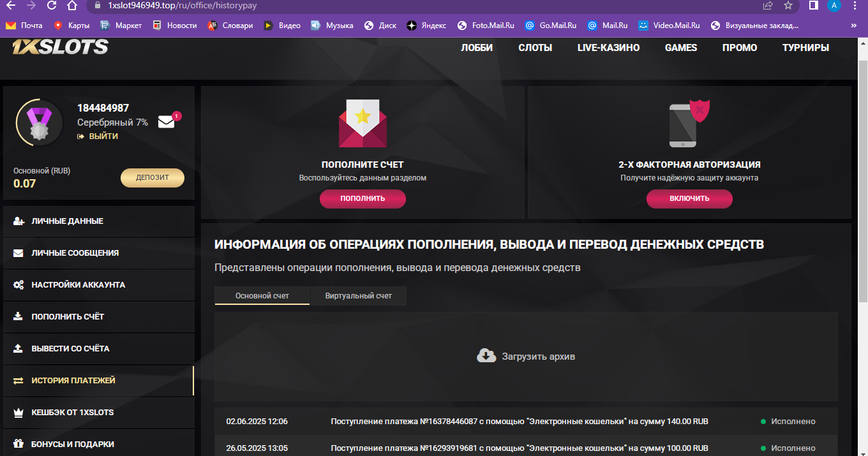Open СЛОТЫ in top navigation
This screenshot has height=456, width=868.
coord(535,48)
